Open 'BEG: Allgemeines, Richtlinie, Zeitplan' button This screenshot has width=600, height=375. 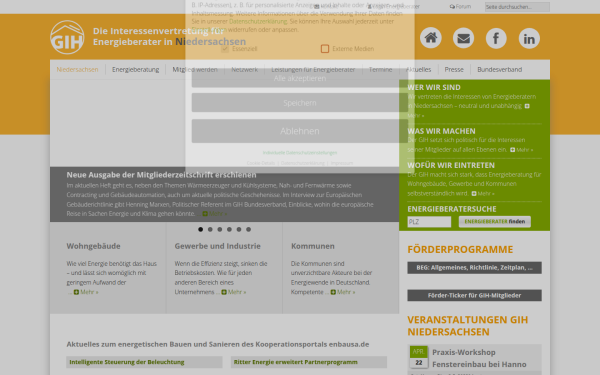(474, 267)
